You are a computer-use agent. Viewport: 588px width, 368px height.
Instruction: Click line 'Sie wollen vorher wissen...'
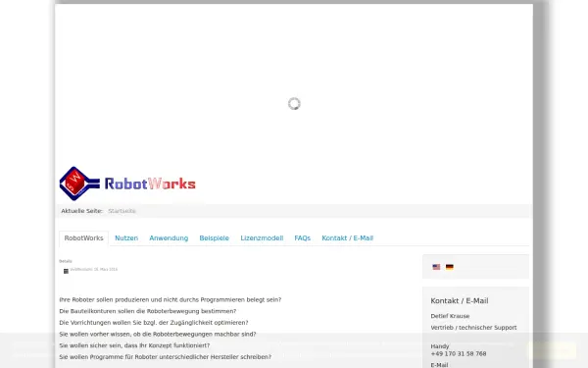coord(158,334)
